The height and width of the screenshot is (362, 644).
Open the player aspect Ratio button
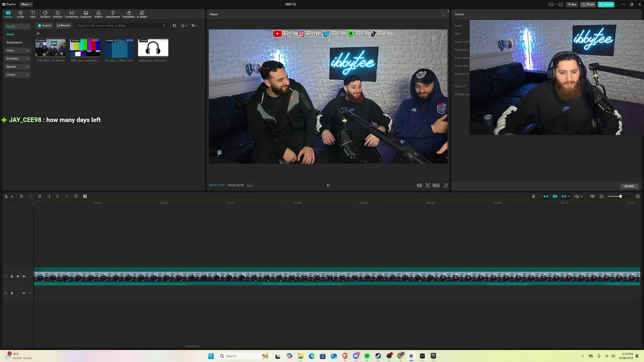tap(436, 185)
